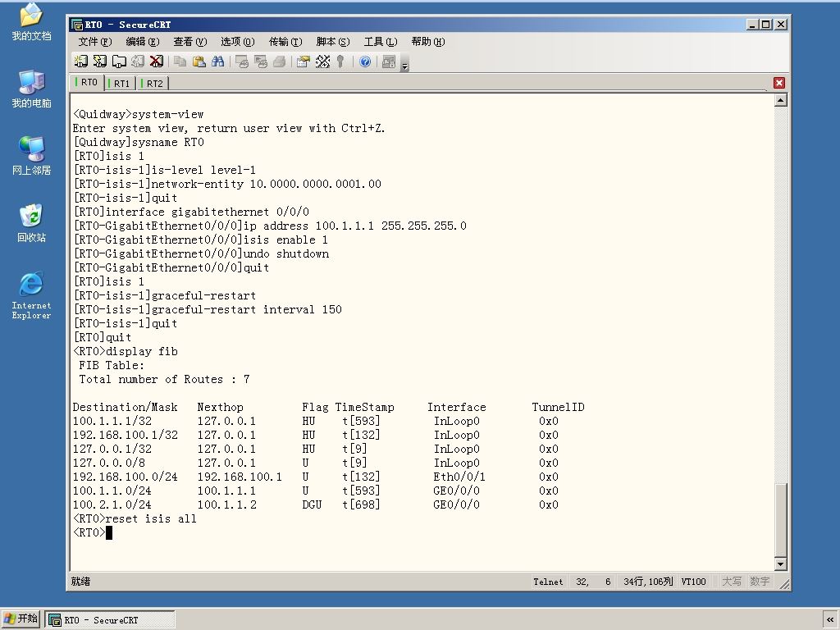Open Session Options toolbar icon
This screenshot has height=630, width=840.
point(304,62)
